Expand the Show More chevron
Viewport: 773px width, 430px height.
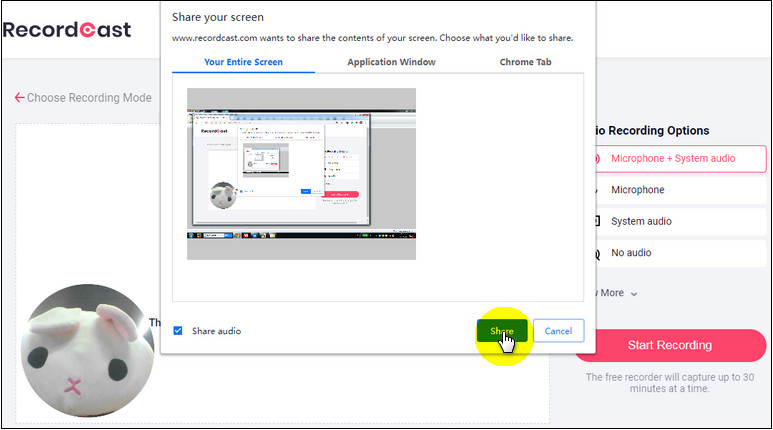click(x=634, y=294)
